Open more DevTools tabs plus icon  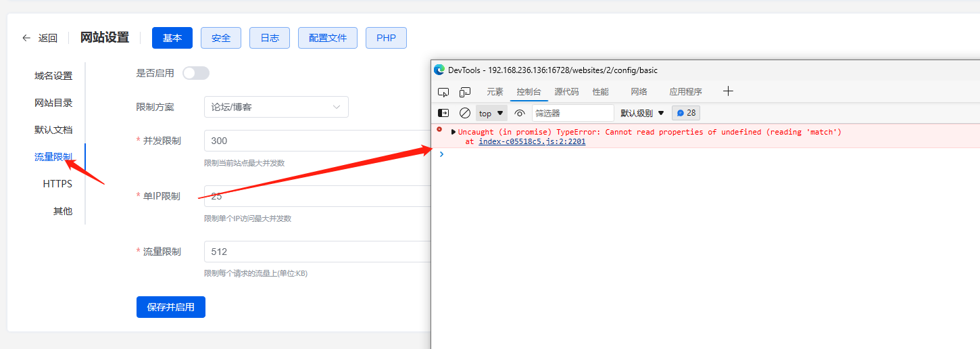pos(728,91)
